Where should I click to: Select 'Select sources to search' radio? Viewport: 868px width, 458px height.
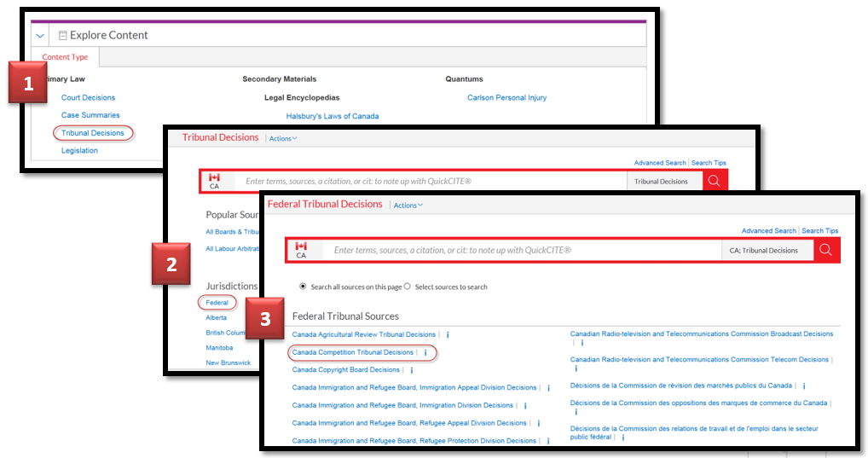[x=408, y=287]
